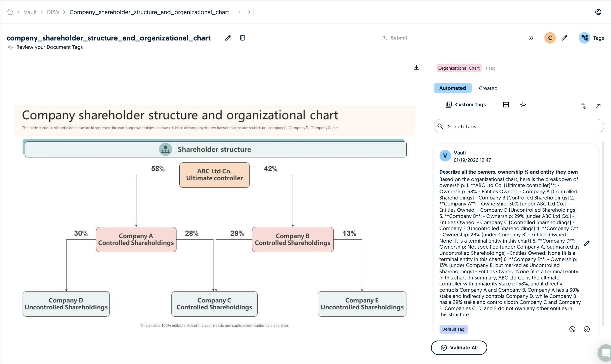Open the orange C user avatar

pos(550,38)
